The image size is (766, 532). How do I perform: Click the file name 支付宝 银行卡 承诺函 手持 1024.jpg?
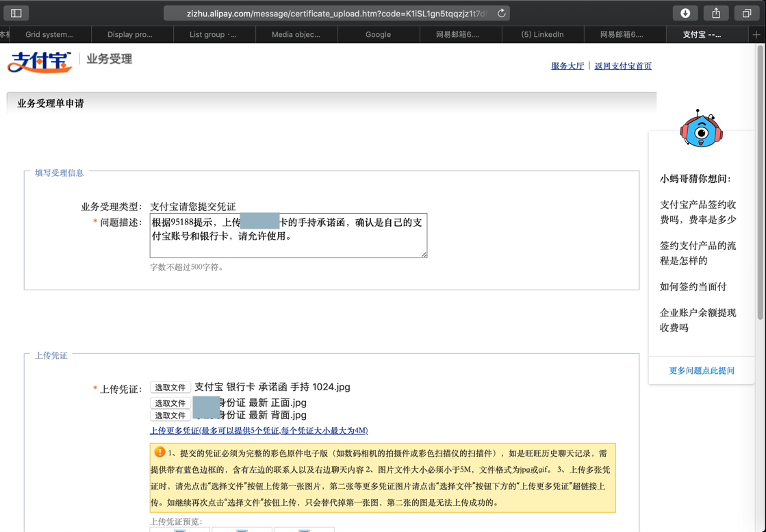272,387
